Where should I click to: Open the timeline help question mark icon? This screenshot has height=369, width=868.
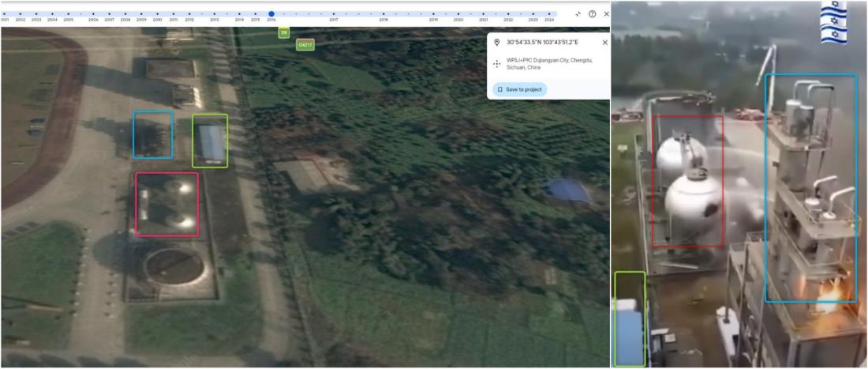(592, 13)
